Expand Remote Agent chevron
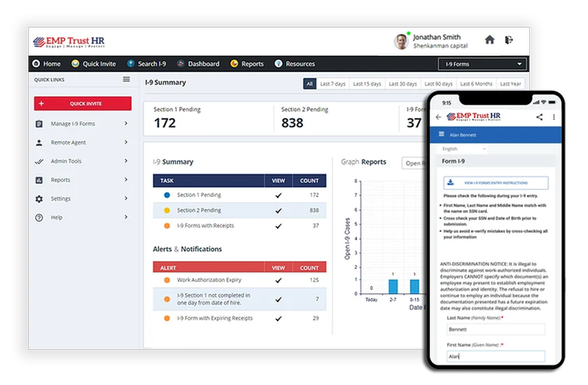 [126, 142]
